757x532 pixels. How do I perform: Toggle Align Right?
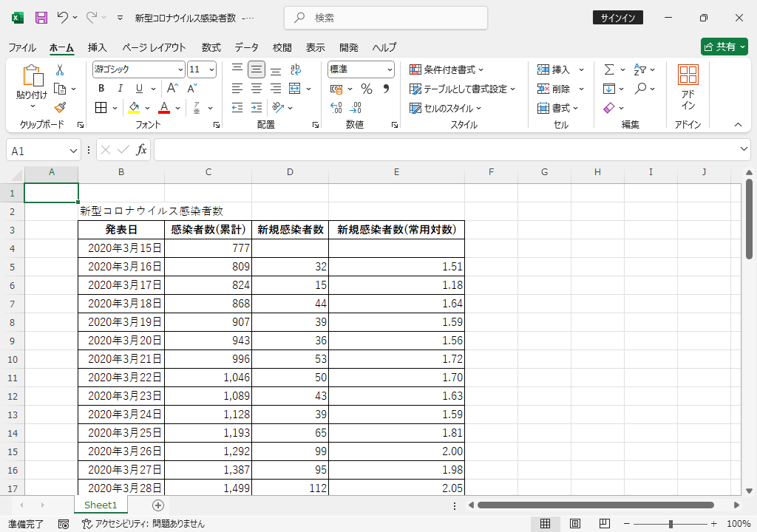pos(276,89)
